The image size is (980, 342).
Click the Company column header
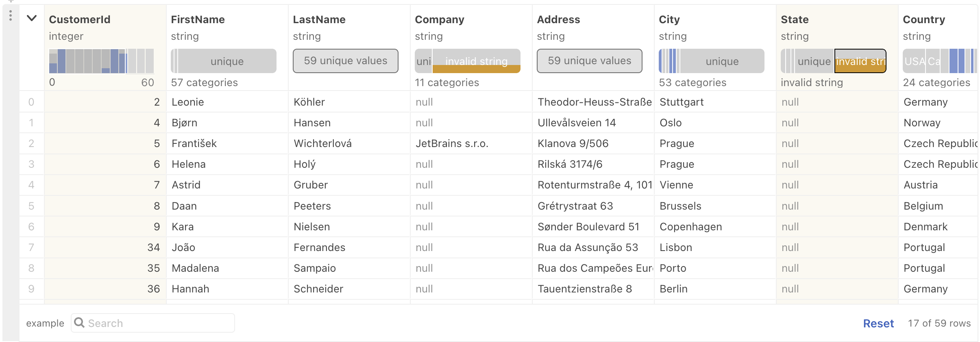(439, 19)
